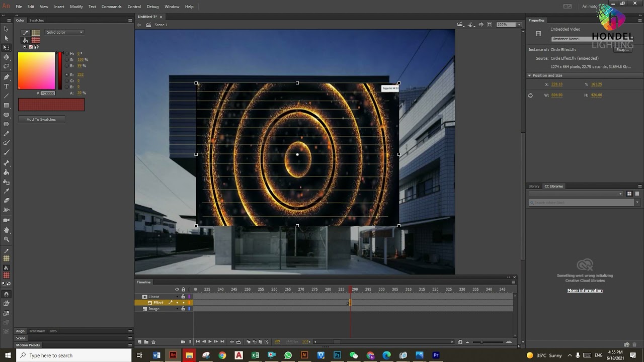Switch to the Transform tab
The width and height of the screenshot is (644, 362).
37,331
